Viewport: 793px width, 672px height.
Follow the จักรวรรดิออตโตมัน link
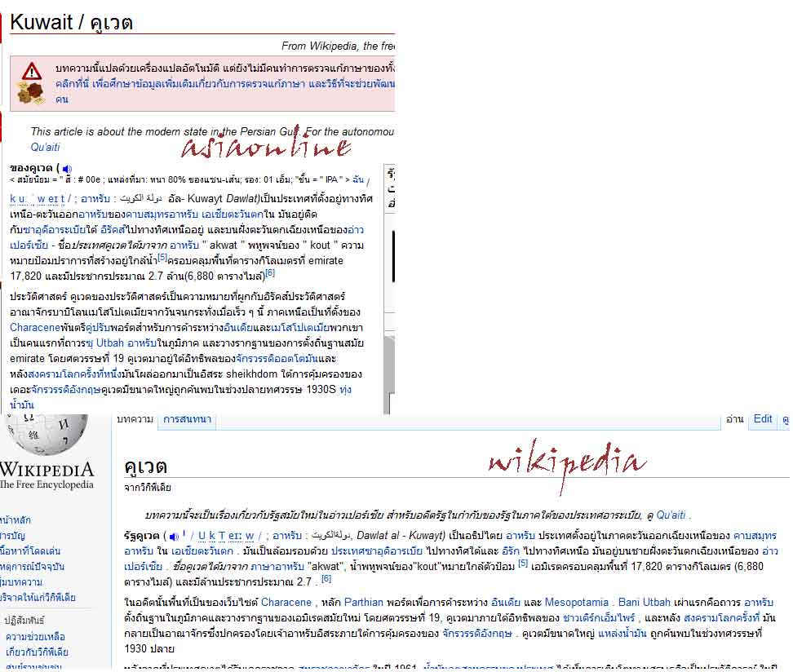click(x=277, y=359)
